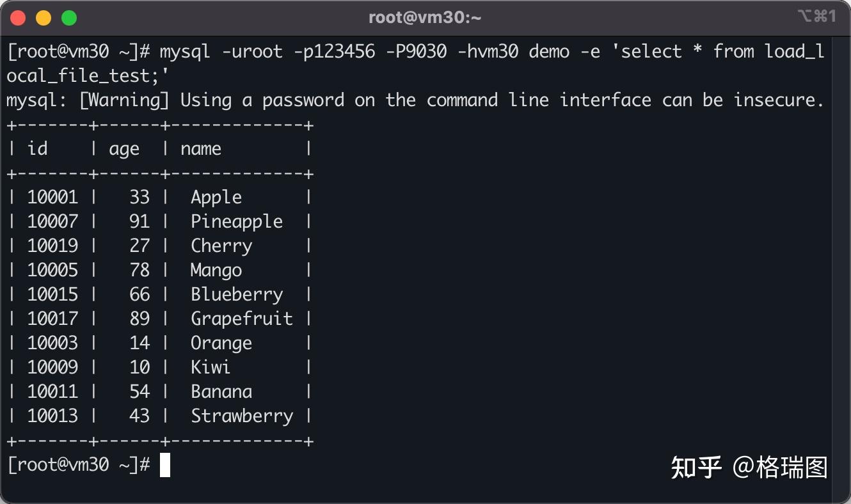Place cursor at the terminal cursor block
851x504 pixels.
pyautogui.click(x=165, y=465)
